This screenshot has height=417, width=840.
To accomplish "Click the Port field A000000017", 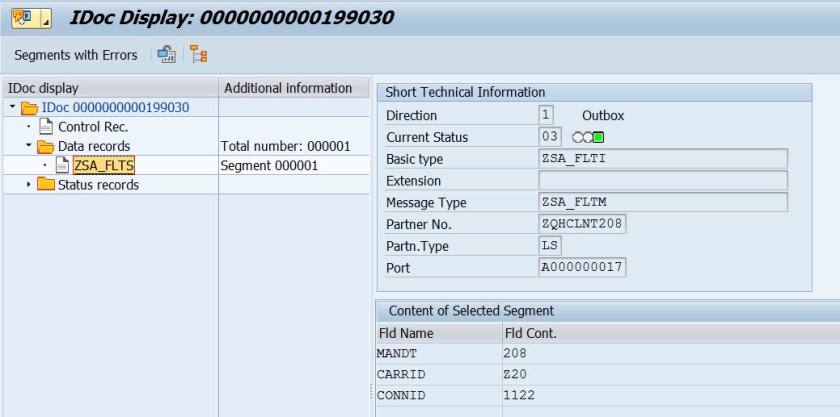I will 582,267.
